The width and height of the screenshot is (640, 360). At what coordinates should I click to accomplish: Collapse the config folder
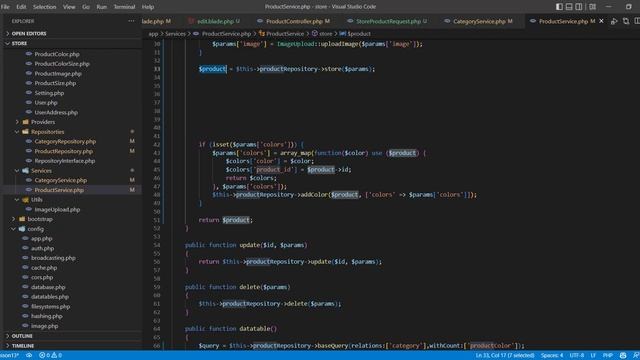(36, 229)
